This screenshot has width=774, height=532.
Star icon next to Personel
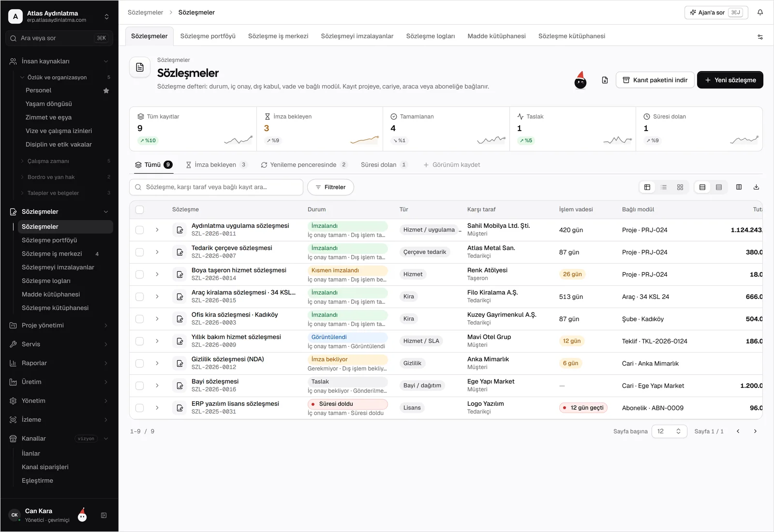(x=106, y=90)
